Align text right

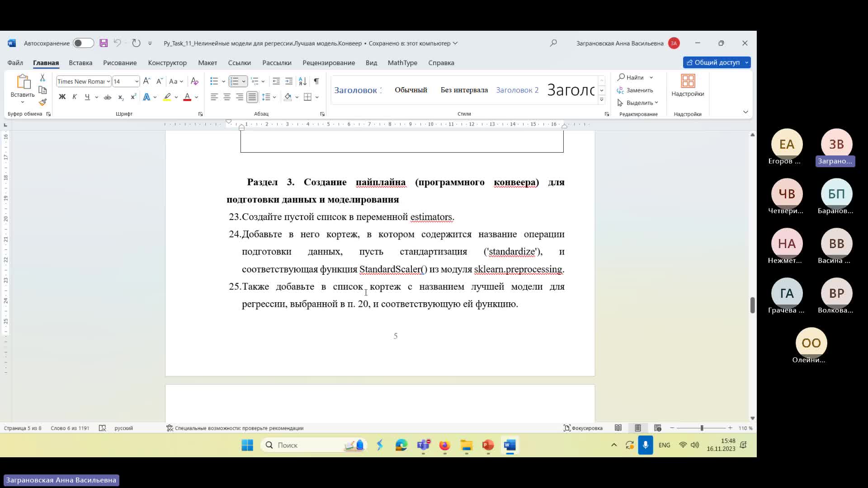click(x=240, y=97)
